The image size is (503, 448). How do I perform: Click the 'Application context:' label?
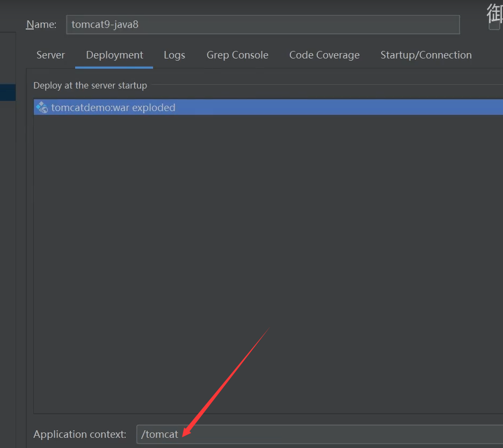(80, 434)
